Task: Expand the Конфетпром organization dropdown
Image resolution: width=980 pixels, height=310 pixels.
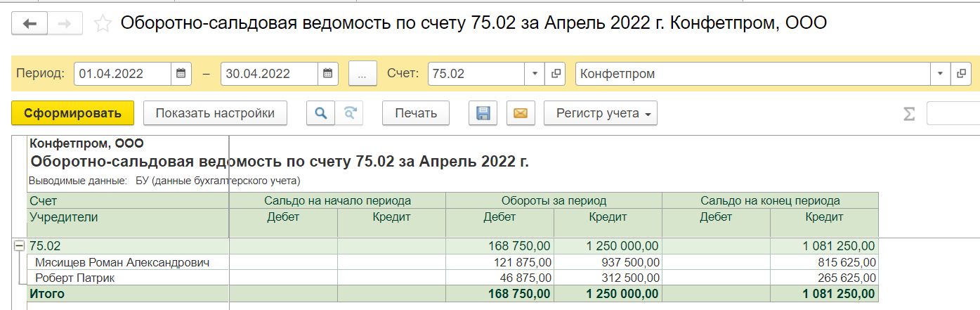Action: [941, 74]
